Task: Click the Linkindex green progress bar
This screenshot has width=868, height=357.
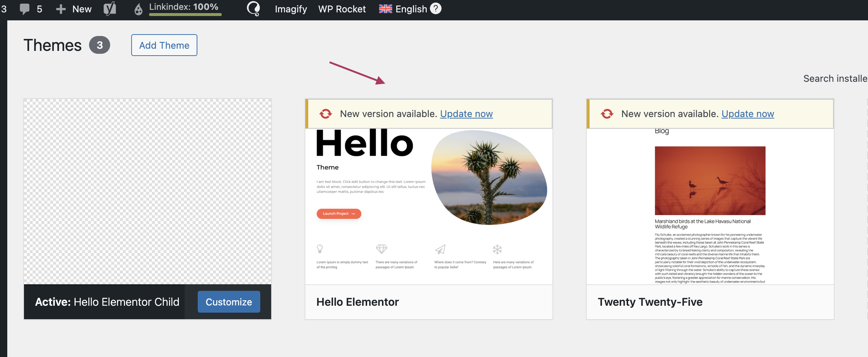Action: 185,15
